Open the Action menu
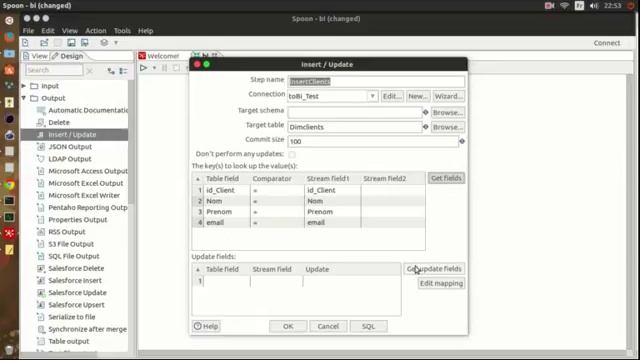Screen dimensions: 640x360 [x=96, y=31]
